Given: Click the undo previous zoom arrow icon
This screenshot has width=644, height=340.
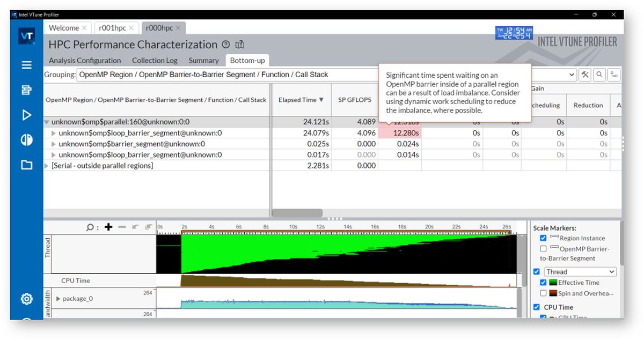Looking at the screenshot, I should [x=135, y=227].
